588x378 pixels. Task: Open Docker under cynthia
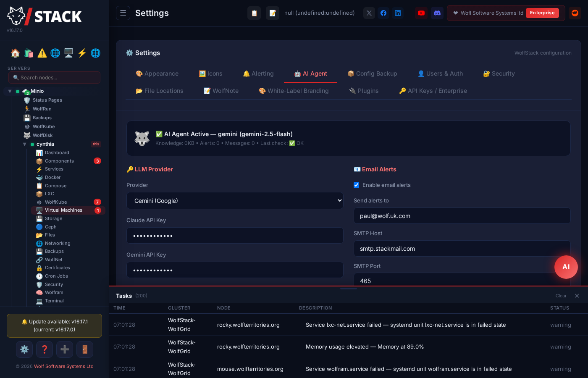(52, 177)
